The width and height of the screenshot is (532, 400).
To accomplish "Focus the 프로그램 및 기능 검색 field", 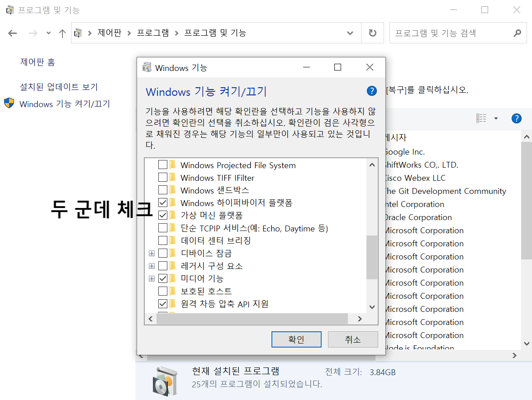I will pos(458,33).
